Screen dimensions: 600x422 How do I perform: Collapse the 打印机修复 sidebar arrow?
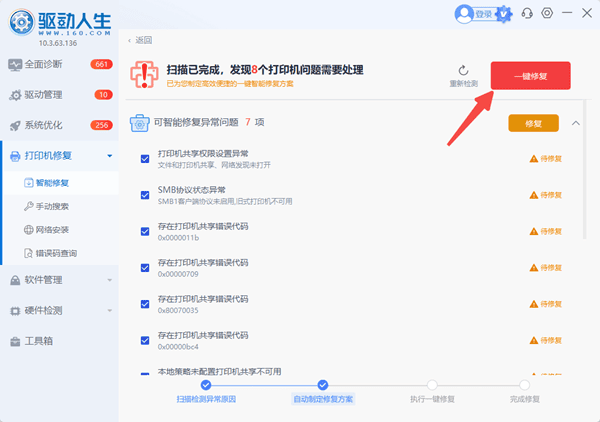[x=110, y=156]
